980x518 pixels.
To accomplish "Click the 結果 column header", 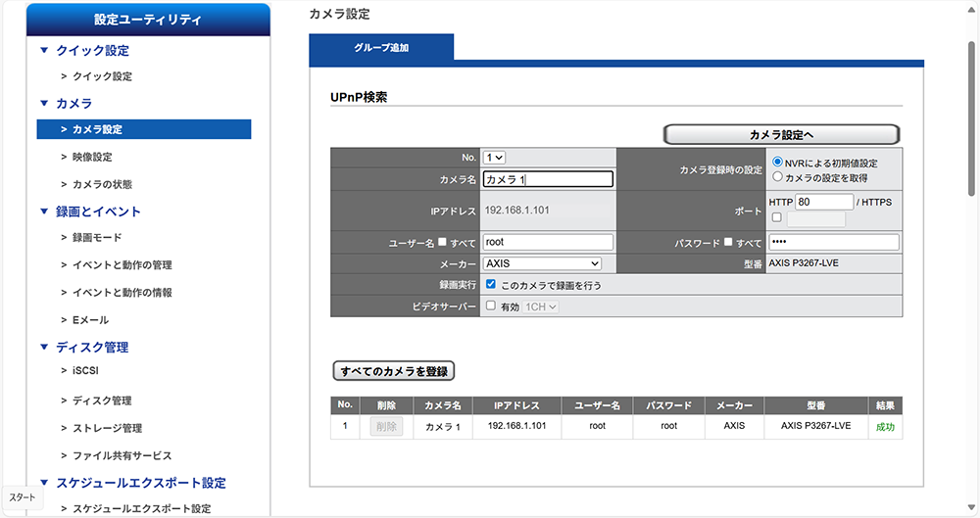I will click(x=885, y=405).
